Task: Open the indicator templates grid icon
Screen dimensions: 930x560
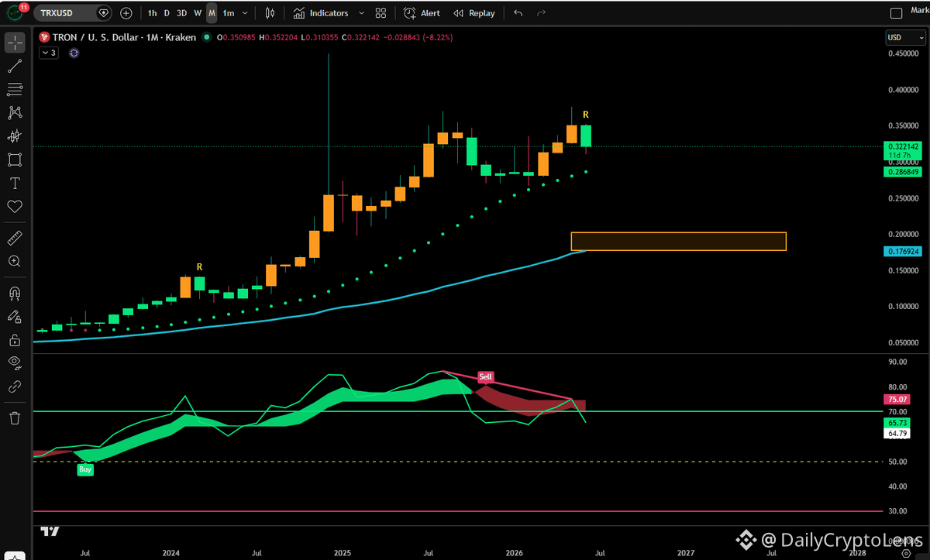Action: [381, 13]
